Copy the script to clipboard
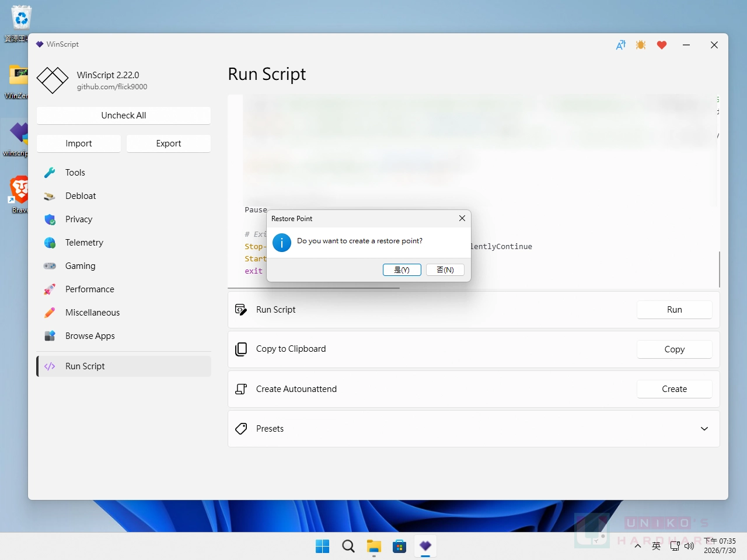The image size is (747, 560). coord(675,349)
